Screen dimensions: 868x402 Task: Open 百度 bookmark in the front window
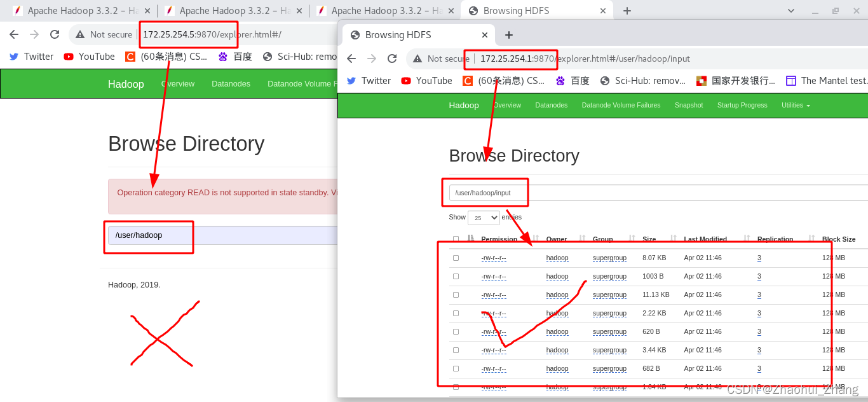click(573, 80)
